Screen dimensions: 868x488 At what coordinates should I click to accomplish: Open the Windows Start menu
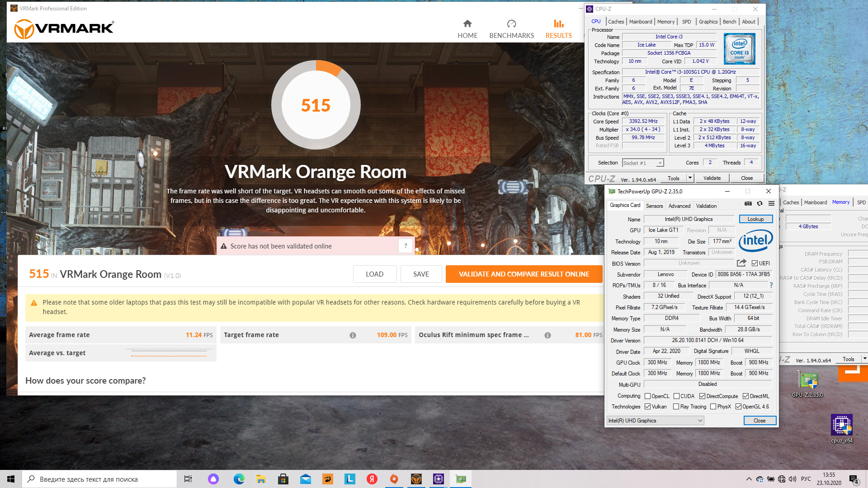[11, 479]
